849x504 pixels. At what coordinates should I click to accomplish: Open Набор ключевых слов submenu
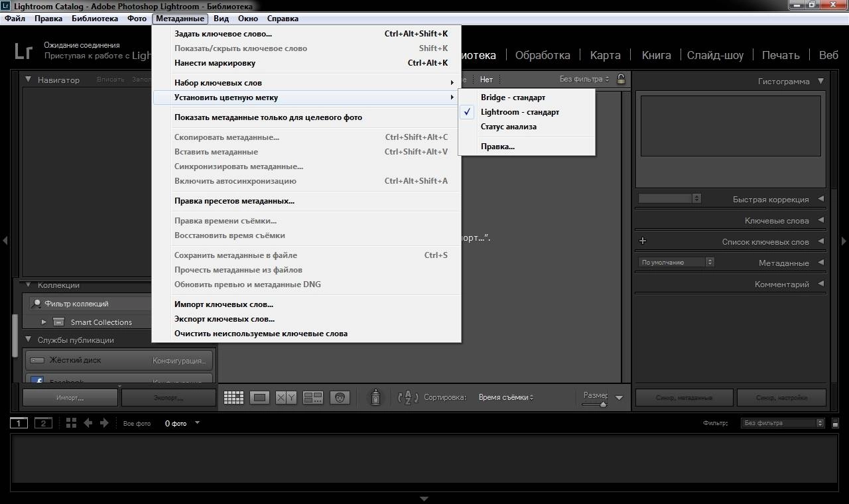tap(306, 83)
